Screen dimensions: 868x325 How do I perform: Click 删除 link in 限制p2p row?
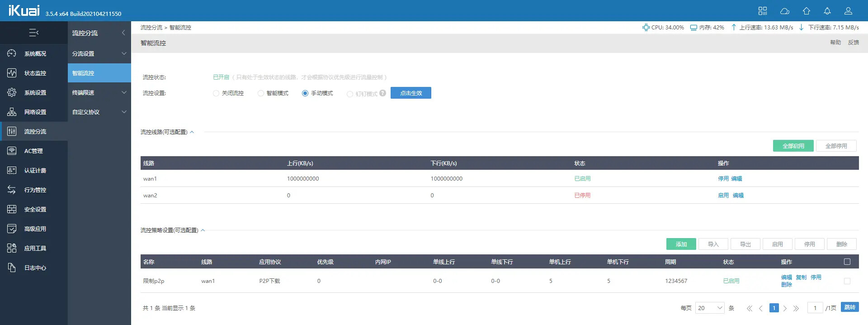click(787, 285)
